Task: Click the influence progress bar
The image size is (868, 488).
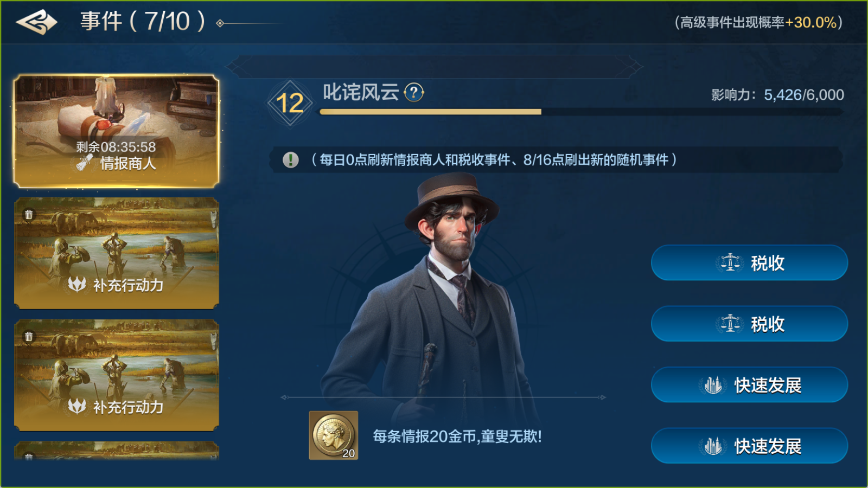Action: [x=582, y=112]
